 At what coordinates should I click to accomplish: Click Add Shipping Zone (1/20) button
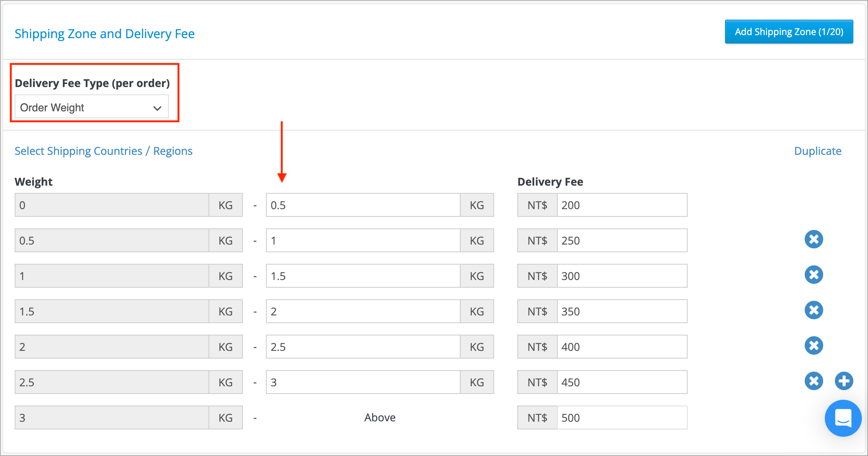pos(789,32)
